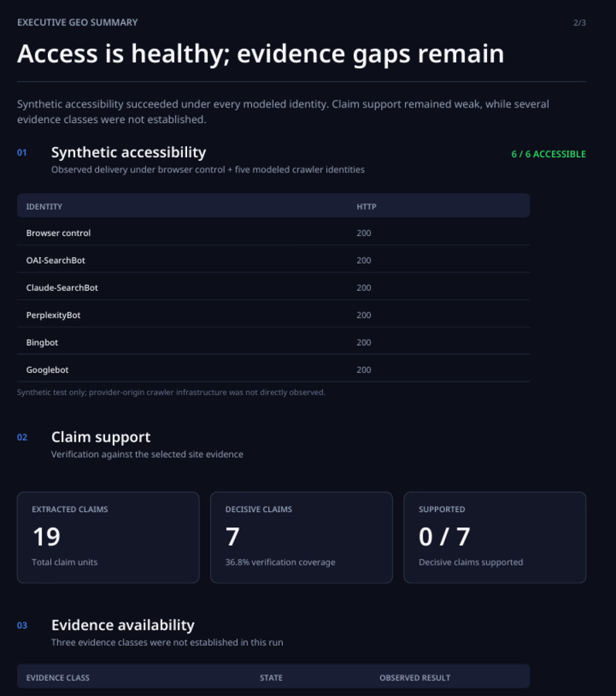Click the 200 status in OAI-SearchBot row

[x=364, y=261]
